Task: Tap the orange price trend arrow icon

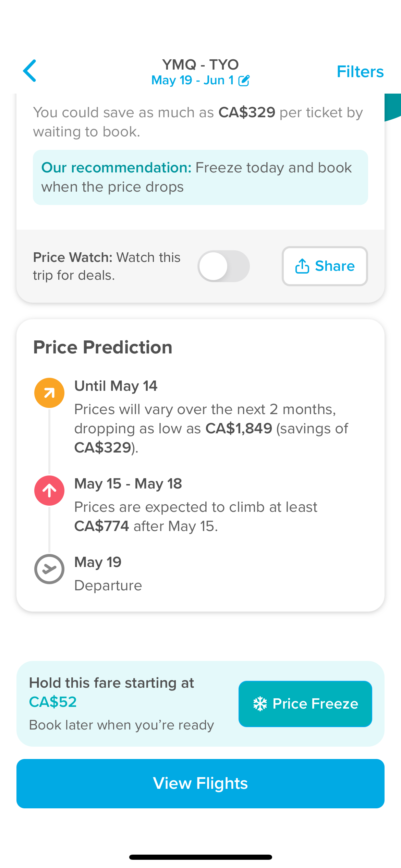Action: tap(49, 393)
